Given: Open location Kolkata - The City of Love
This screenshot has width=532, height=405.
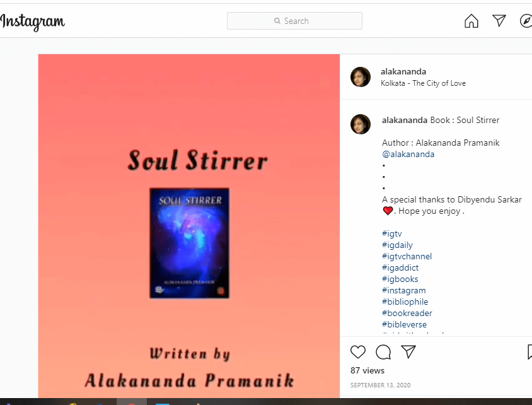Looking at the screenshot, I should (423, 83).
